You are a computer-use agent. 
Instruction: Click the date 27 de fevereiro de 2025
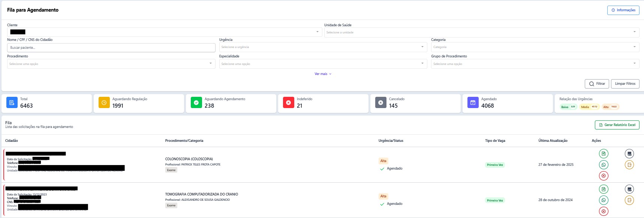556,165
